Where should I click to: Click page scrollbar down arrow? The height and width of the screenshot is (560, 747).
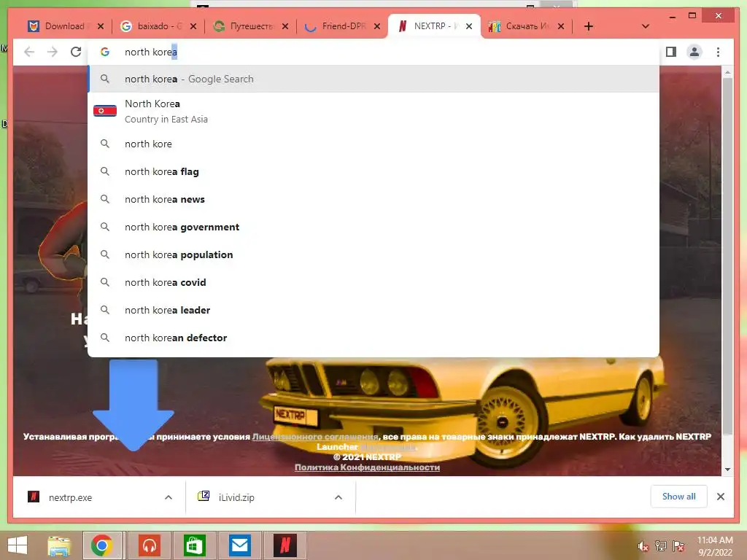coord(727,470)
